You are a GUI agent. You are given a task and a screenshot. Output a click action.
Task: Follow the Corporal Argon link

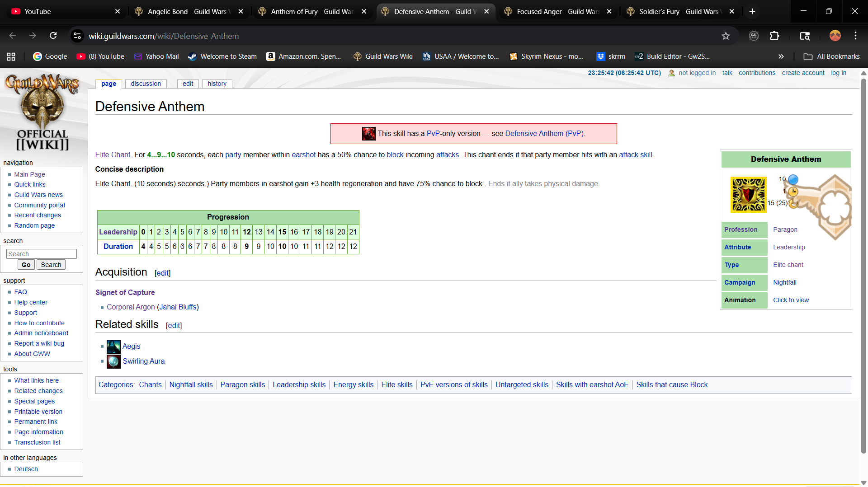[131, 307]
